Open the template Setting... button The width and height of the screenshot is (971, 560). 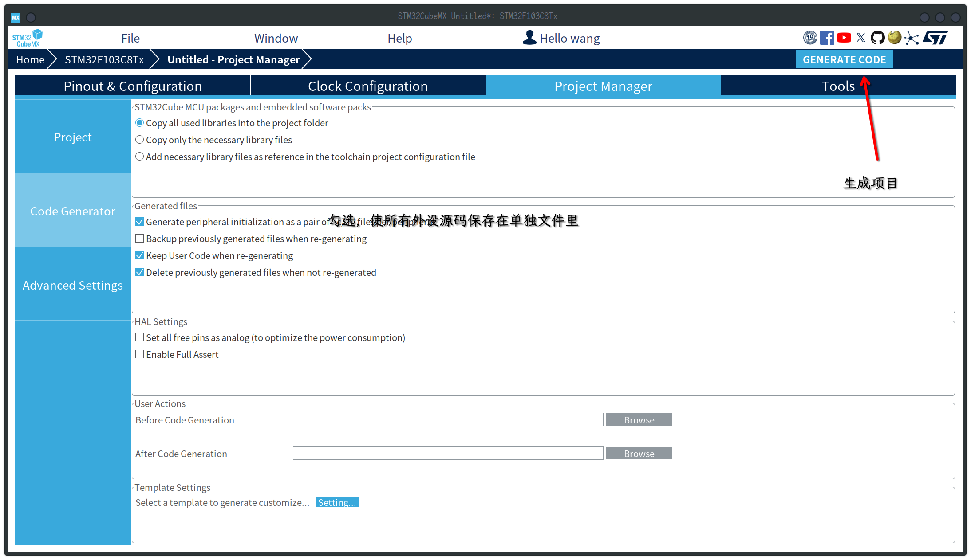pos(337,502)
